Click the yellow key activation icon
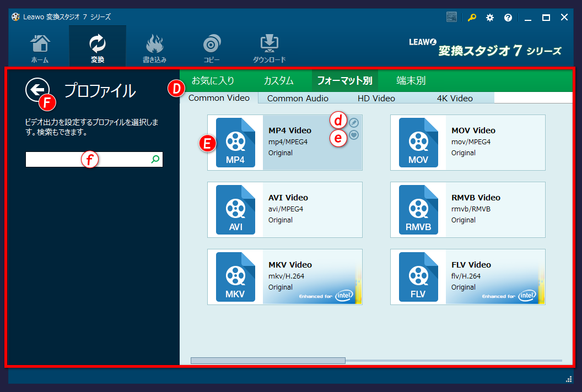 point(472,18)
